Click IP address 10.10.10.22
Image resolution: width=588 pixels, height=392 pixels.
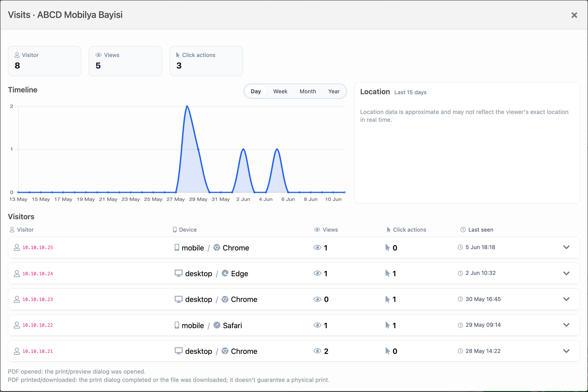[x=38, y=325]
